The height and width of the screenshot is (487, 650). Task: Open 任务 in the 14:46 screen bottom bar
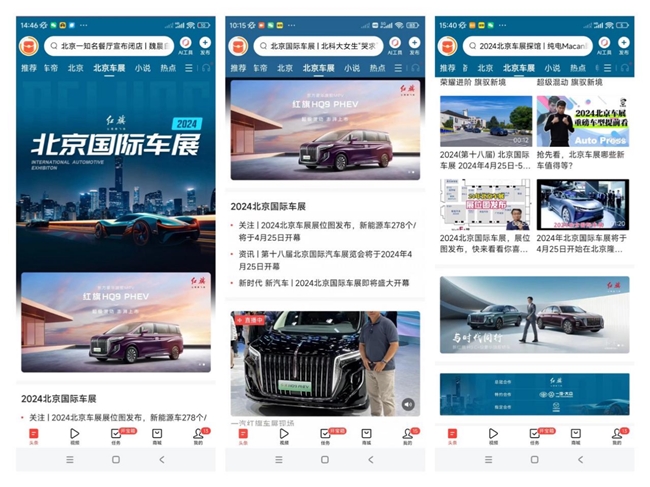pyautogui.click(x=116, y=436)
